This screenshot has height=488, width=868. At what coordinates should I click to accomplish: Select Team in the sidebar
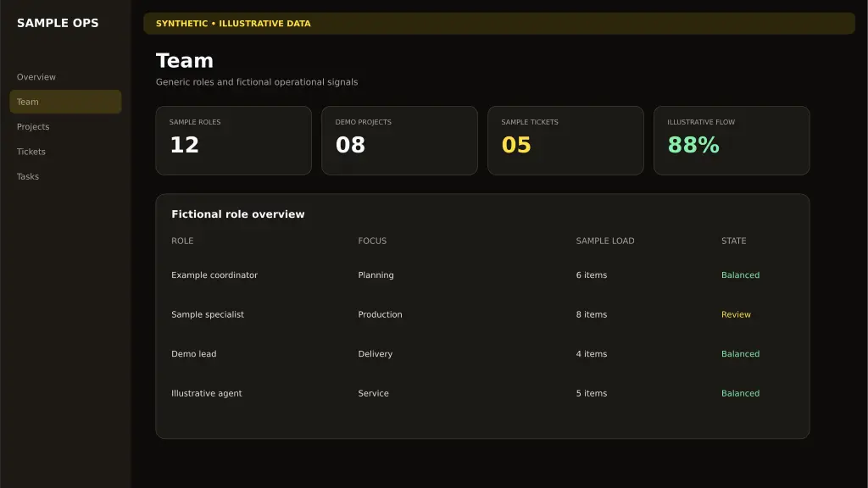click(x=65, y=102)
